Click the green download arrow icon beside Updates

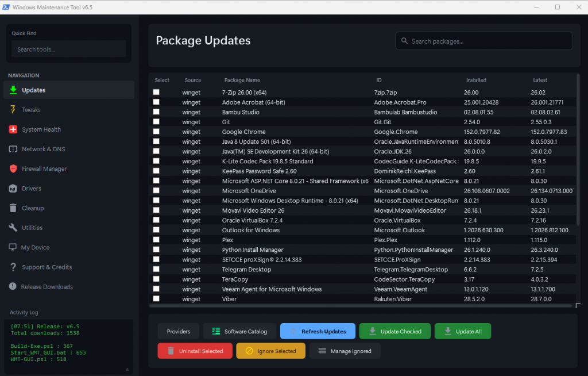[x=13, y=90]
